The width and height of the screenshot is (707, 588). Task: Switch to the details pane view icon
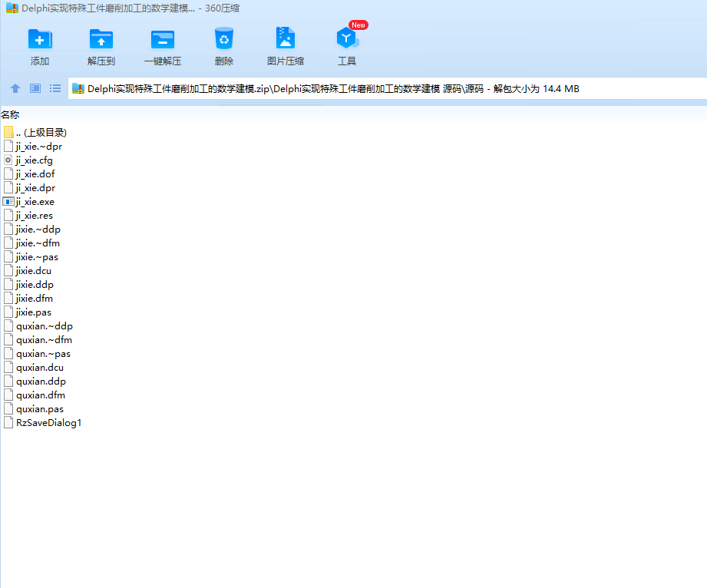tap(35, 88)
